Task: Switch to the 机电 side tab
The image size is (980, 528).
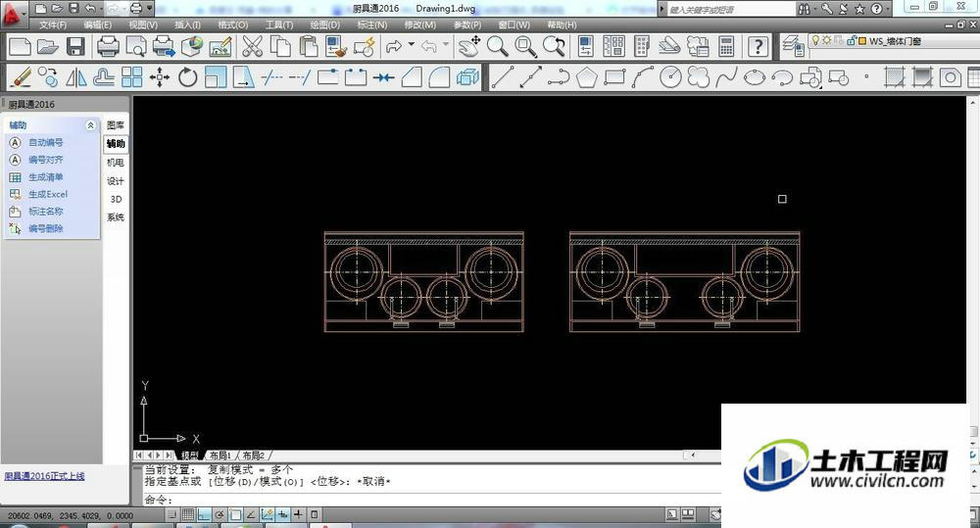Action: [115, 163]
